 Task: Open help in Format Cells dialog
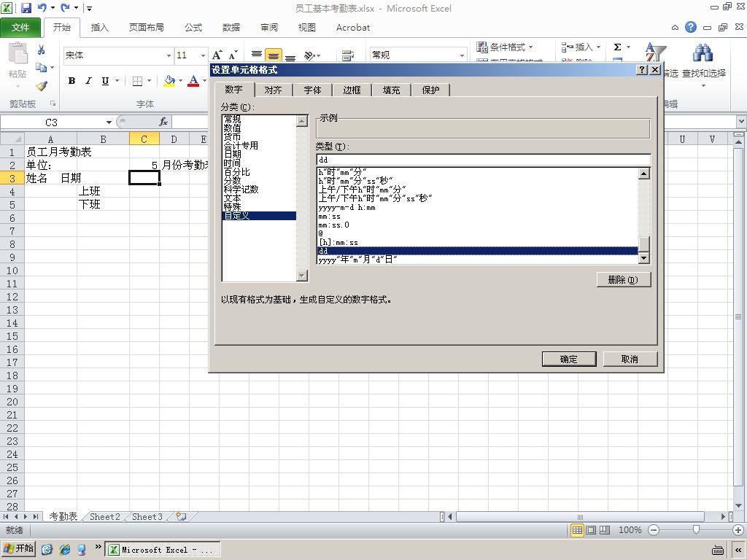coord(642,69)
